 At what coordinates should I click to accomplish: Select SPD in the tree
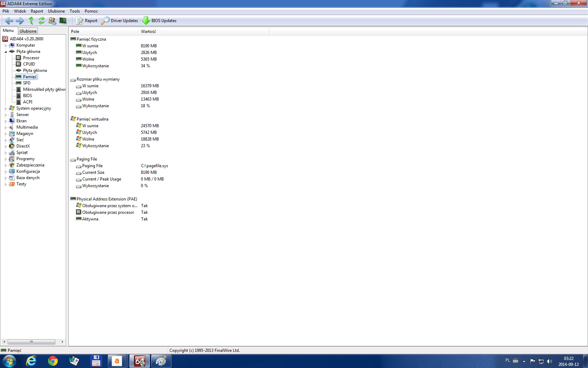tap(27, 83)
